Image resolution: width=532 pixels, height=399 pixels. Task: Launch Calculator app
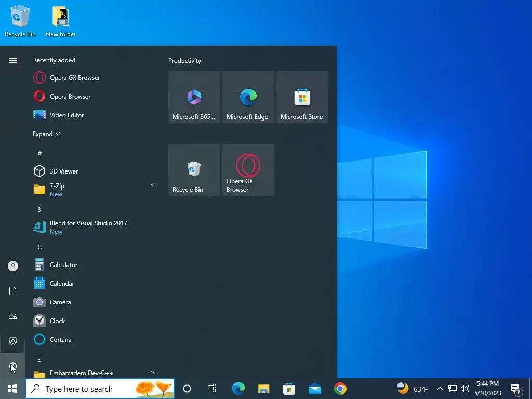tap(95, 264)
